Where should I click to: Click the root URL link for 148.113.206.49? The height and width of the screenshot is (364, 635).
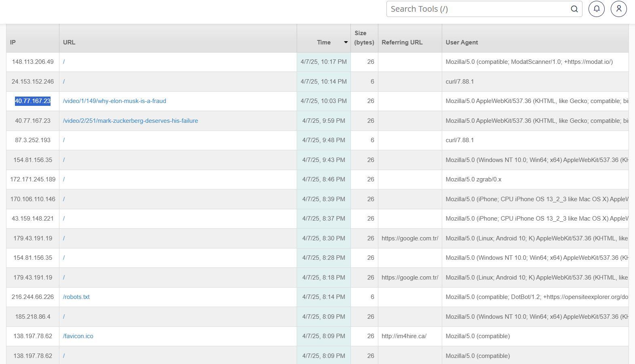pyautogui.click(x=64, y=62)
